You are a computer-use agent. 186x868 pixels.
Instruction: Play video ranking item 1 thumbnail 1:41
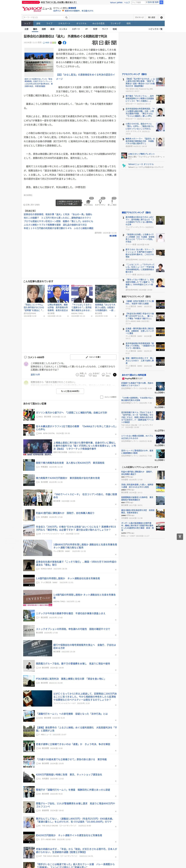[x=160, y=304]
